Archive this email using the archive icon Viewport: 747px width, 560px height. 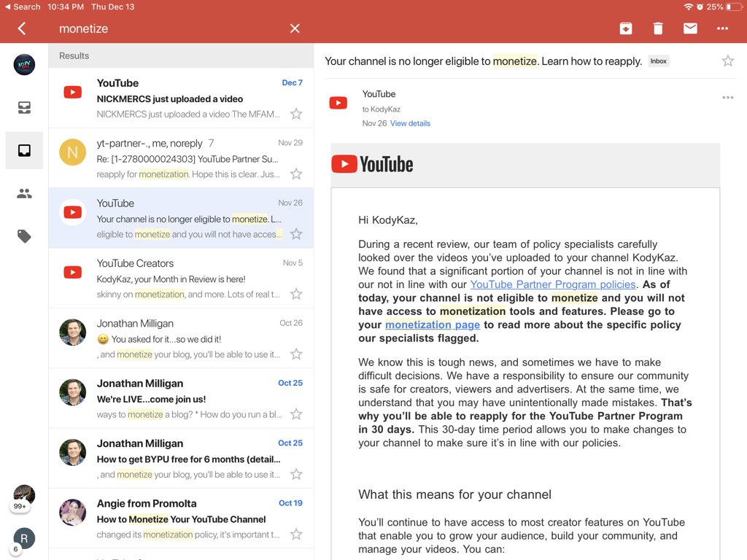click(x=625, y=28)
